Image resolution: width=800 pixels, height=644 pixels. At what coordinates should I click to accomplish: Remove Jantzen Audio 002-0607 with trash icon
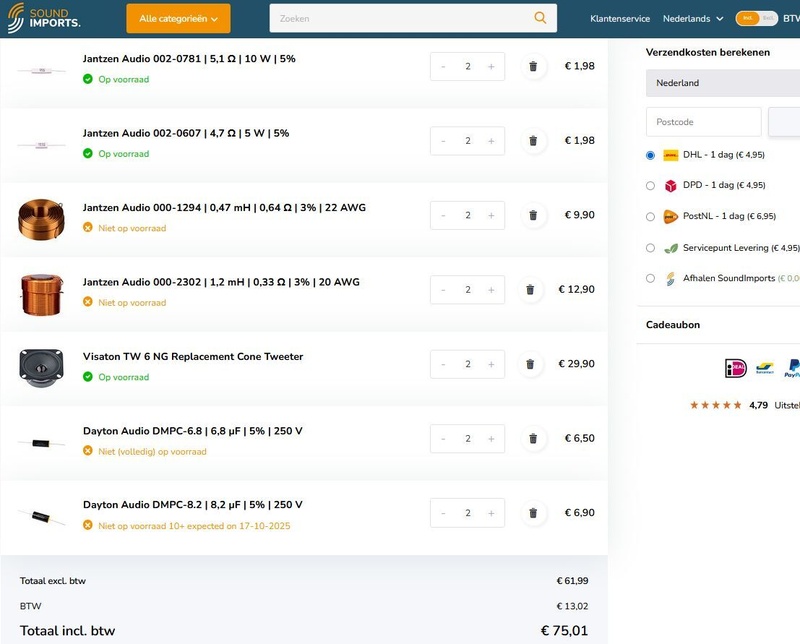(x=533, y=141)
